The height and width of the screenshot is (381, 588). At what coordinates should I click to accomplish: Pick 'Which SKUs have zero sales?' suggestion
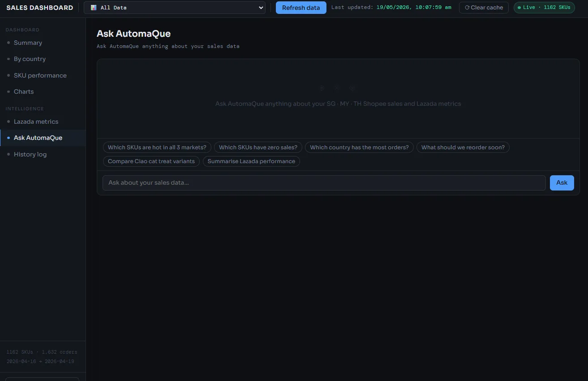point(258,147)
